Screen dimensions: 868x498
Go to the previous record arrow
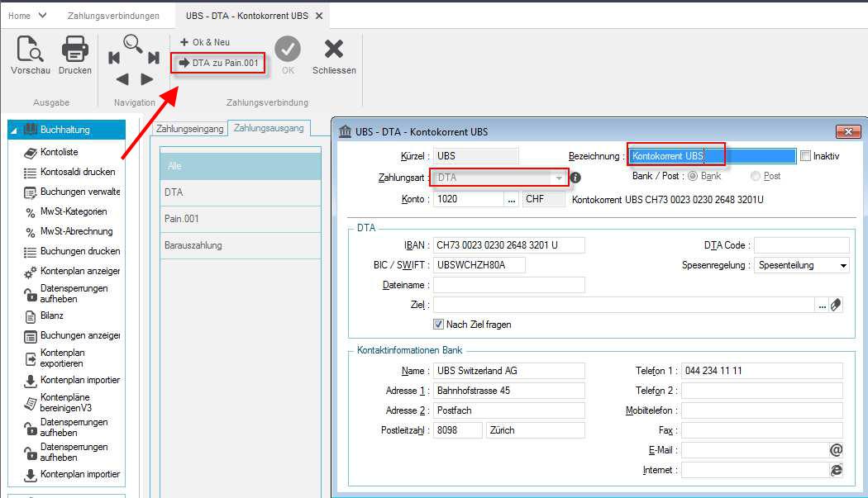[x=123, y=79]
